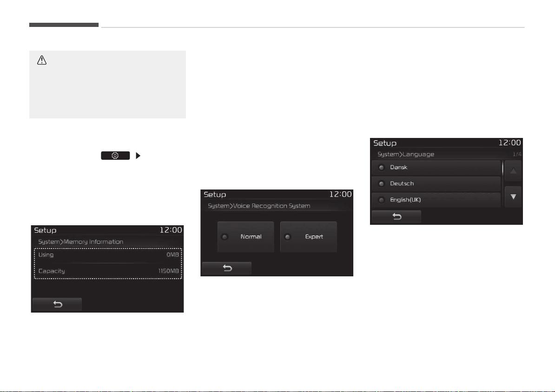Click 'Setup' title in Memory Information screen
This screenshot has height=392, width=555.
click(45, 230)
